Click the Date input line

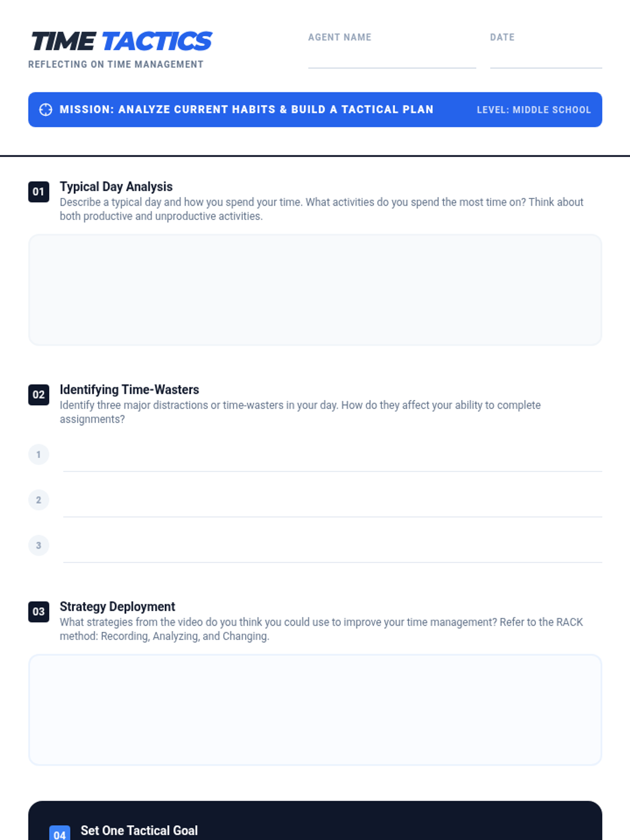(546, 59)
